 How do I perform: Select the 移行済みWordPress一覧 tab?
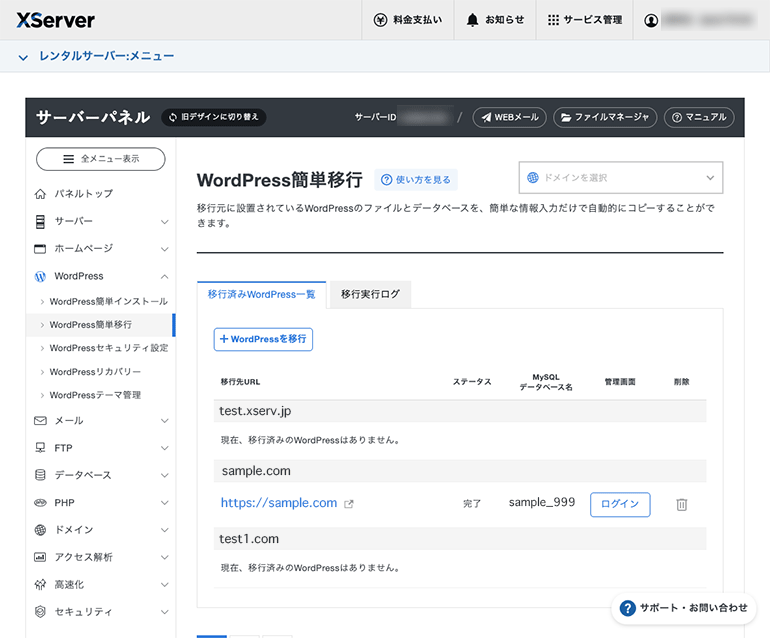pos(261,295)
